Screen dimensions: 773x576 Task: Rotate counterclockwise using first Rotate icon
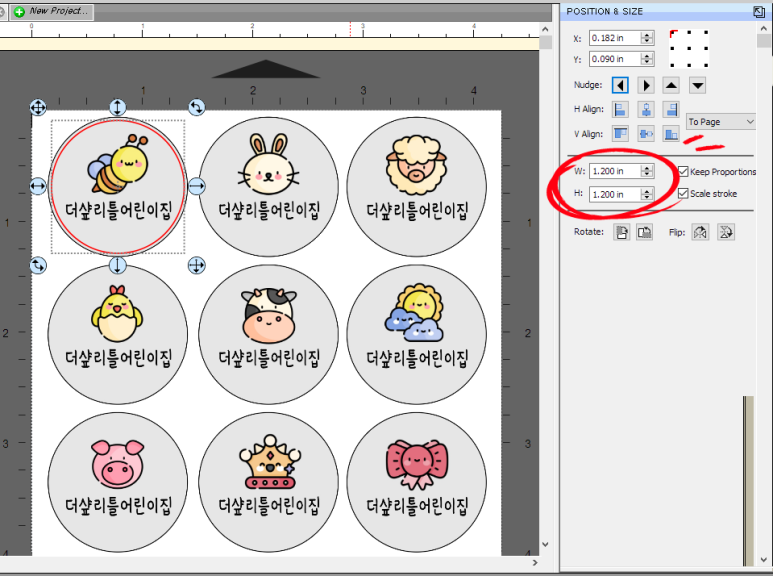[622, 232]
